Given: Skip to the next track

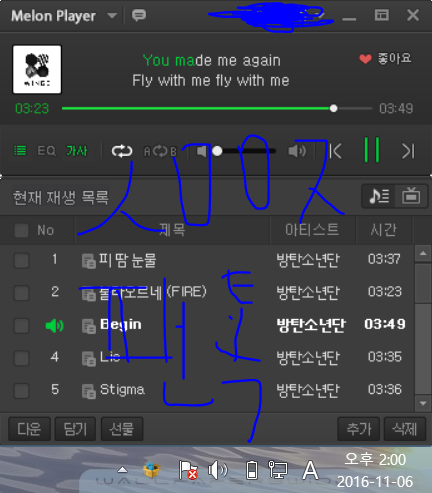Looking at the screenshot, I should point(408,151).
